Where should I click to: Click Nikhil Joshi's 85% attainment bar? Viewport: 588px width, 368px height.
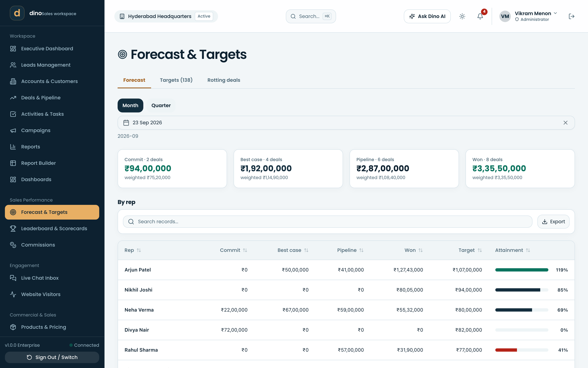pos(522,290)
